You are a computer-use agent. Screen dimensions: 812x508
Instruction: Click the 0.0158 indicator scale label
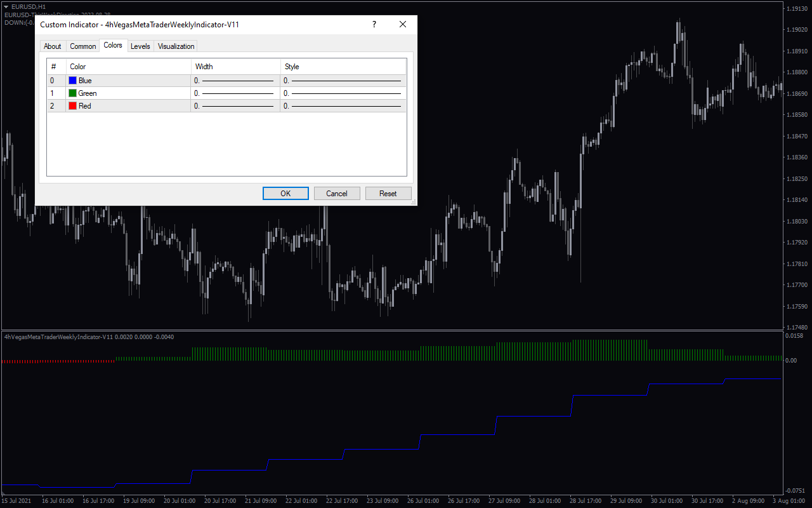pyautogui.click(x=794, y=335)
